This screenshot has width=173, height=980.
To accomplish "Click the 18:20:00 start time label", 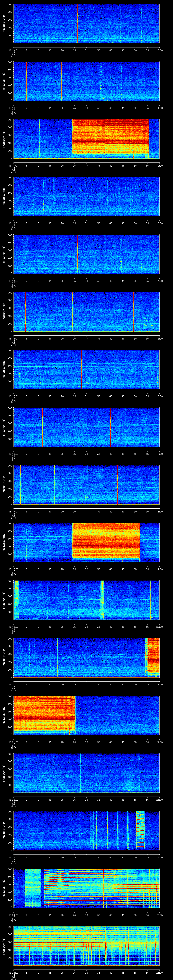I will pos(13,684).
